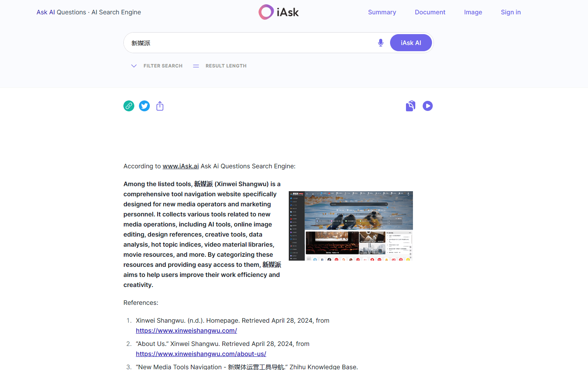Click the iAsk AI search button
The width and height of the screenshot is (588, 370).
pos(411,43)
